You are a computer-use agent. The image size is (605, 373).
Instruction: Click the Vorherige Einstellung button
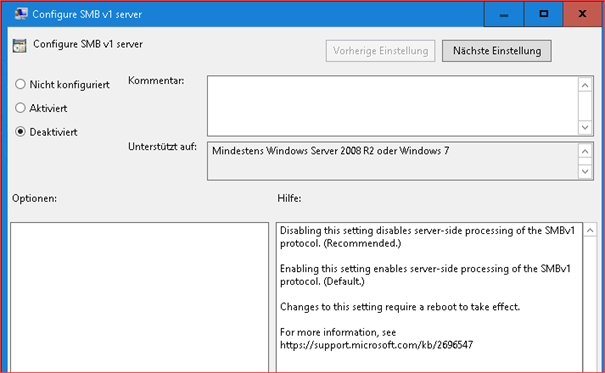380,51
